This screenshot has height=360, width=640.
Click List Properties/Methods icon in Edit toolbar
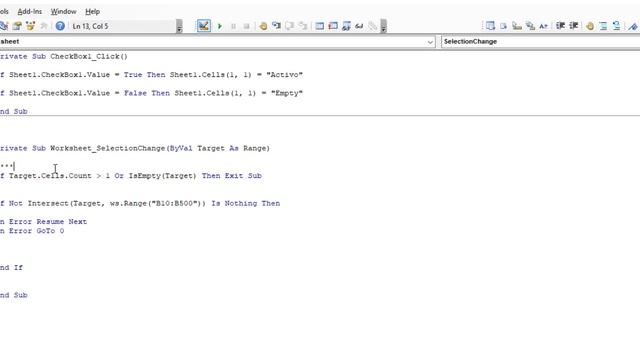click(490, 26)
